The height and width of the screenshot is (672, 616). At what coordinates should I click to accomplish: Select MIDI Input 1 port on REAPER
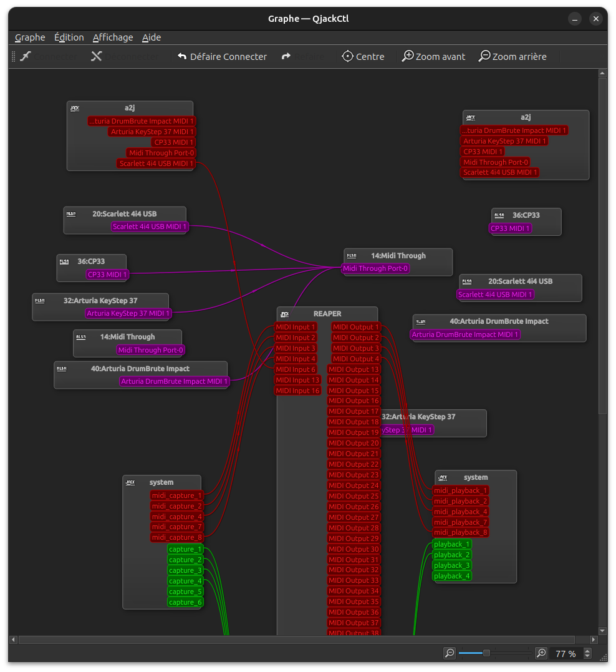click(x=296, y=327)
